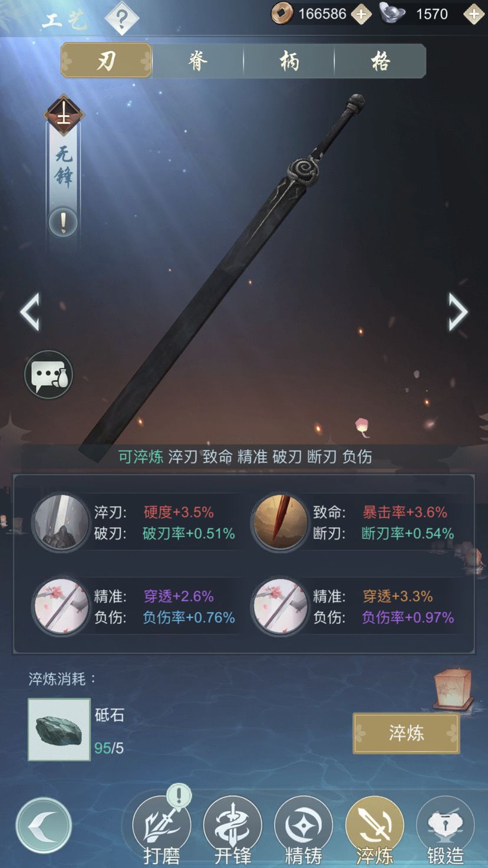Switch to the 脊 tab
The image size is (488, 868).
[x=197, y=61]
